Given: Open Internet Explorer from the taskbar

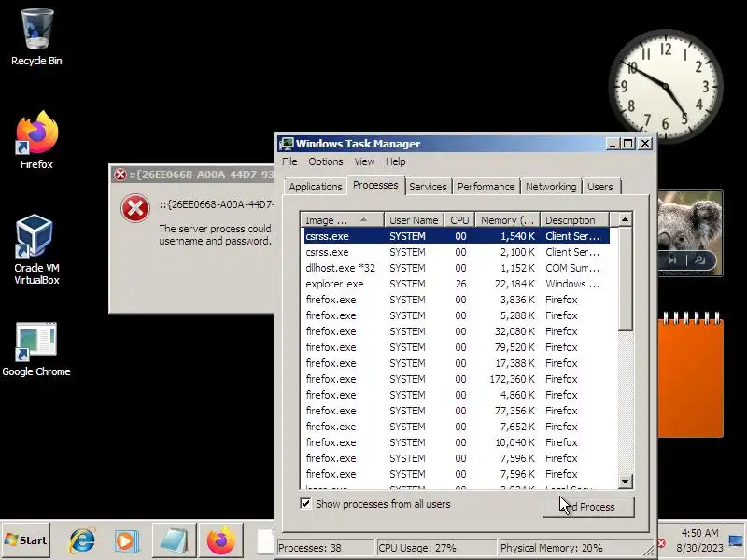Looking at the screenshot, I should tap(82, 540).
